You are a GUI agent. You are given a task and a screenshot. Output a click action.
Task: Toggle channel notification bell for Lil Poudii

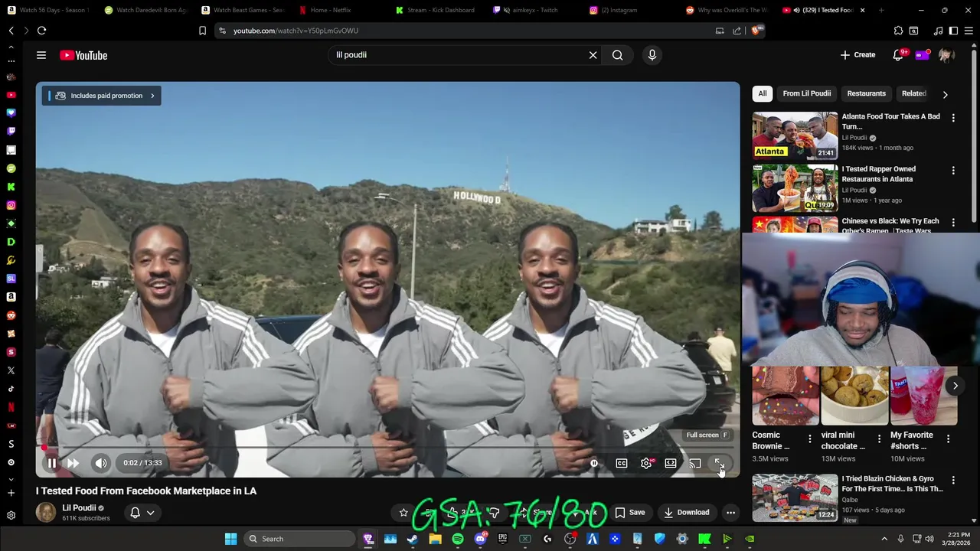coord(135,513)
